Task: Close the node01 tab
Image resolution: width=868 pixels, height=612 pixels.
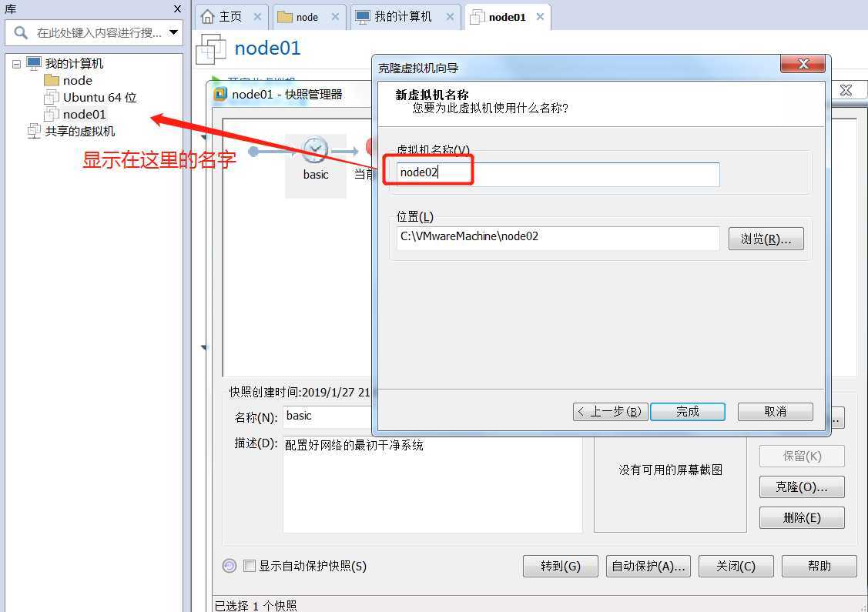Action: tap(541, 17)
